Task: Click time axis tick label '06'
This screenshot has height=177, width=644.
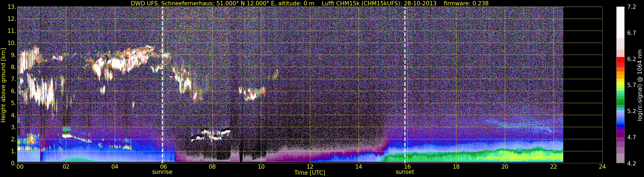Action: (x=163, y=167)
